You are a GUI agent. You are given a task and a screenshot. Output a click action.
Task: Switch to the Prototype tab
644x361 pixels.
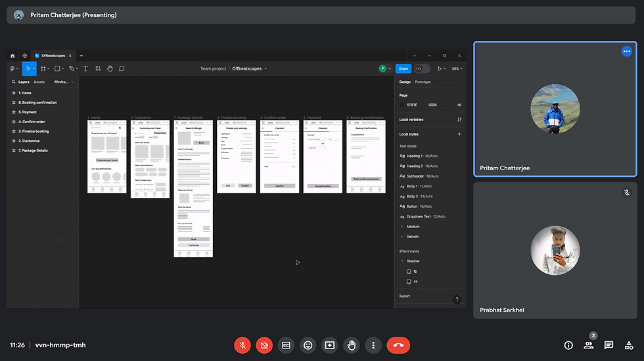pos(423,82)
